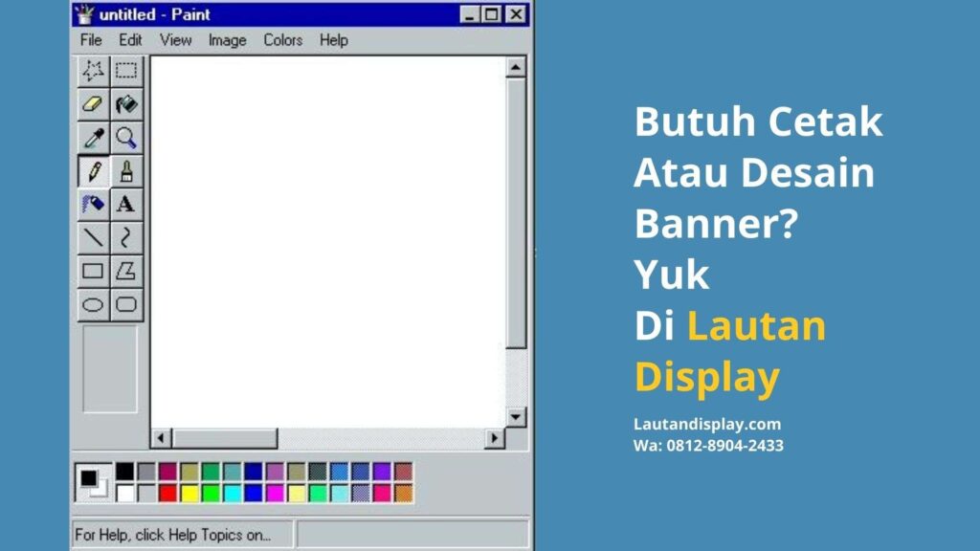Choose the hot pink palette swatch
This screenshot has width=980, height=551.
point(382,494)
